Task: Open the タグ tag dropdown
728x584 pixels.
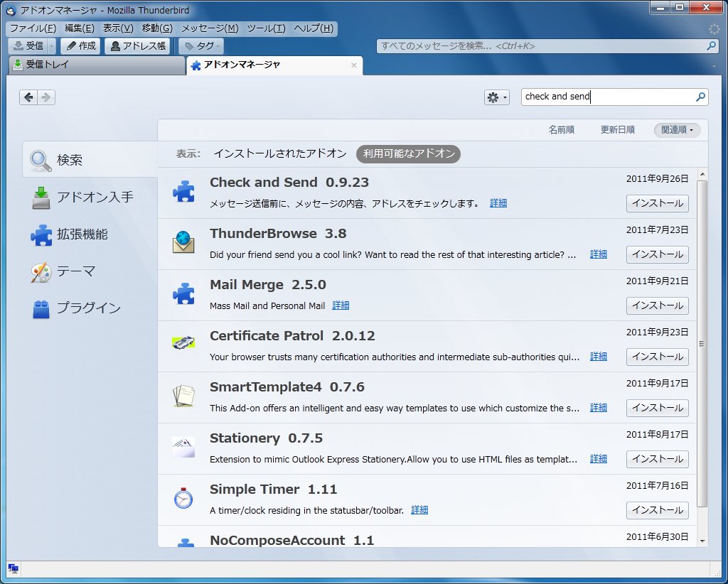Action: click(x=201, y=46)
